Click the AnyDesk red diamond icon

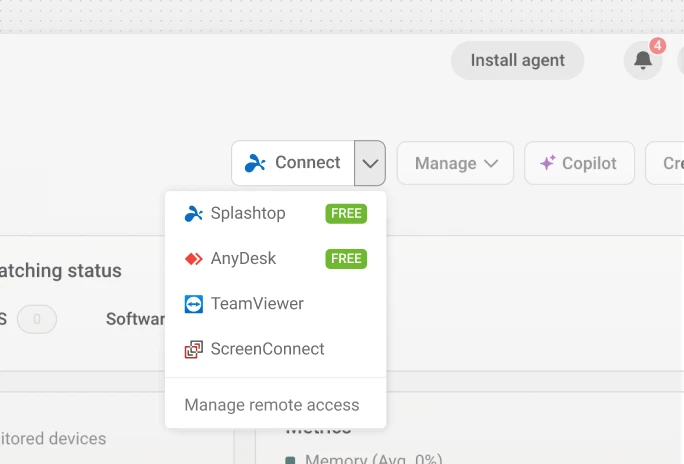point(194,259)
